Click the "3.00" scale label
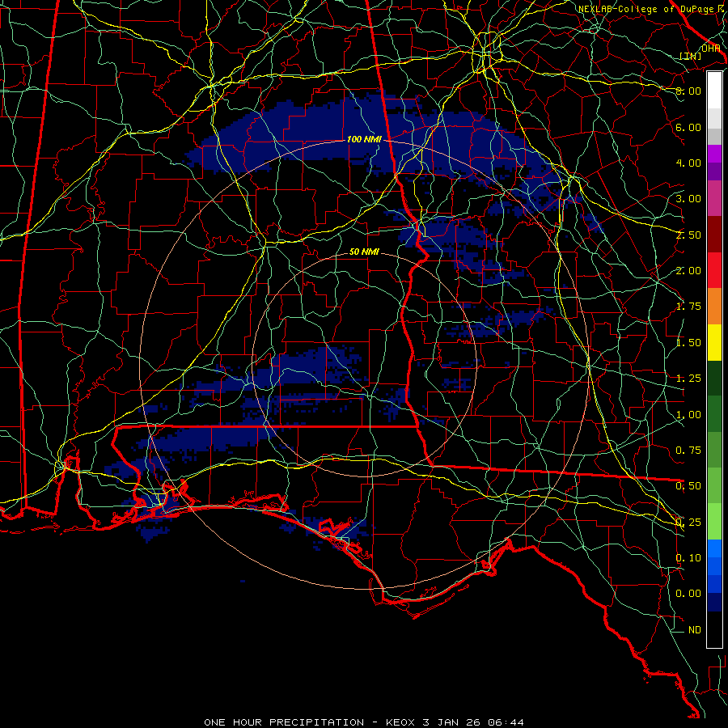728x728 pixels. (x=688, y=199)
